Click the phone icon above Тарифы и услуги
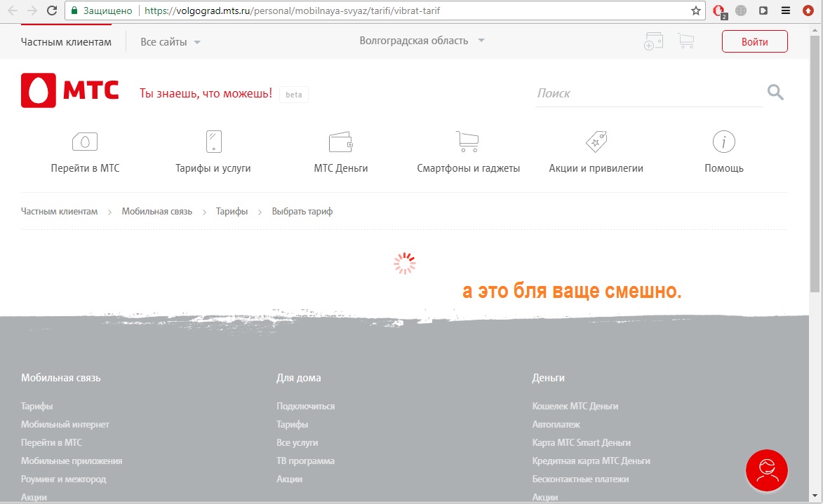Image resolution: width=823 pixels, height=504 pixels. (213, 142)
